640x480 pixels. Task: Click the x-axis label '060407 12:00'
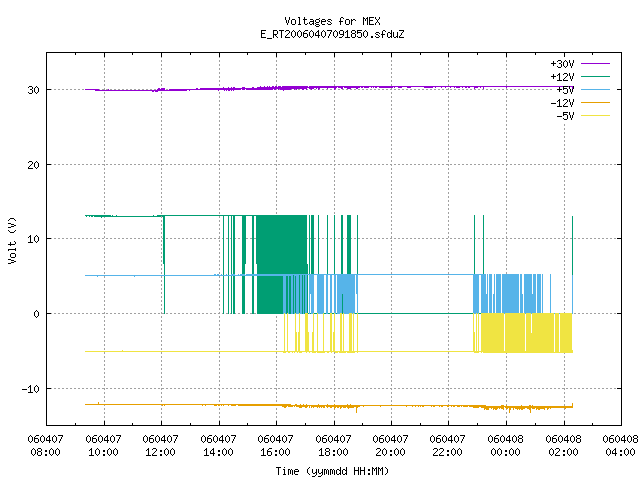click(160, 446)
